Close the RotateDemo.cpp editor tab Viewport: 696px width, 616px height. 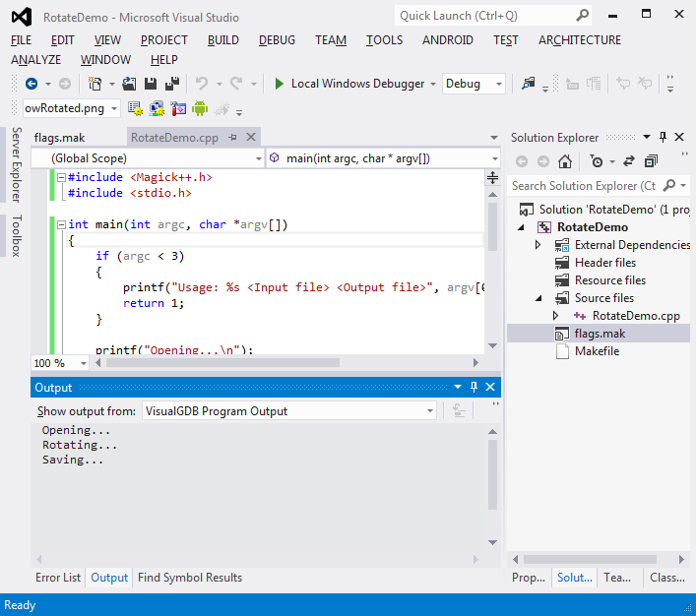point(251,137)
